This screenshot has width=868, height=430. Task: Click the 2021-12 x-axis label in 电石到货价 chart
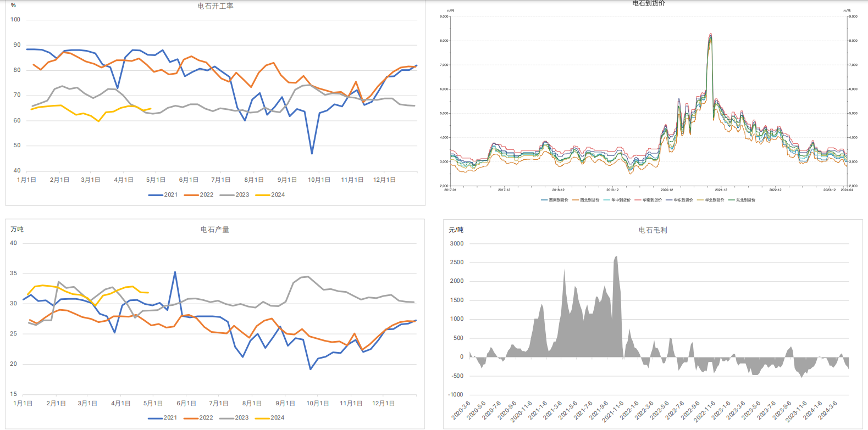point(721,190)
